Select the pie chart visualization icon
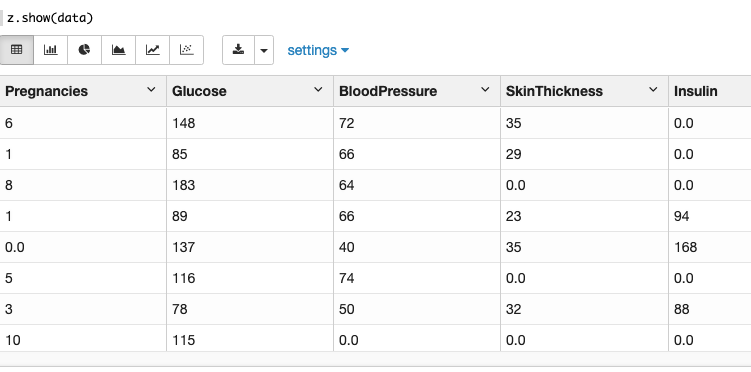751x372 pixels. pyautogui.click(x=84, y=50)
